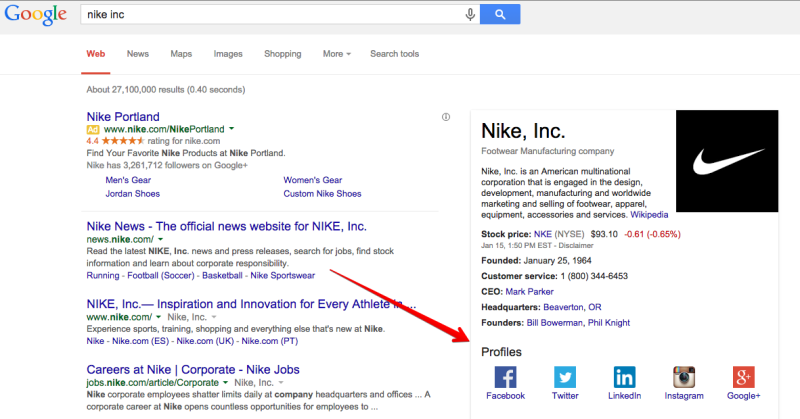Click the microphone voice search icon

[x=470, y=14]
